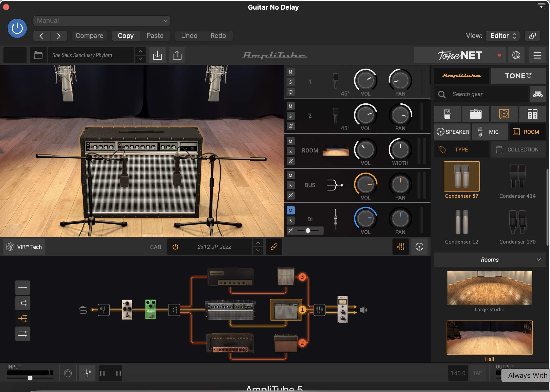Select the cabinet speaker category icon
Viewport: 550px width, 392px height.
point(504,114)
